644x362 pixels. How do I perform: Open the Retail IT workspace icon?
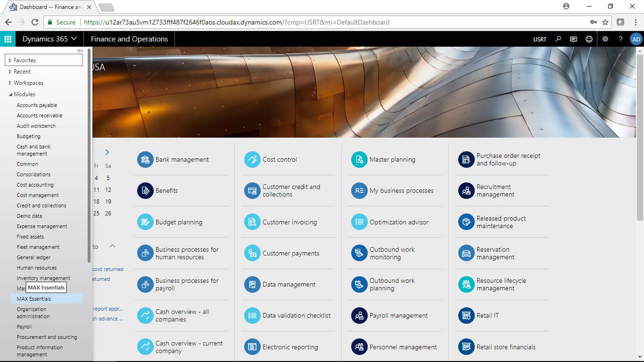tap(466, 315)
